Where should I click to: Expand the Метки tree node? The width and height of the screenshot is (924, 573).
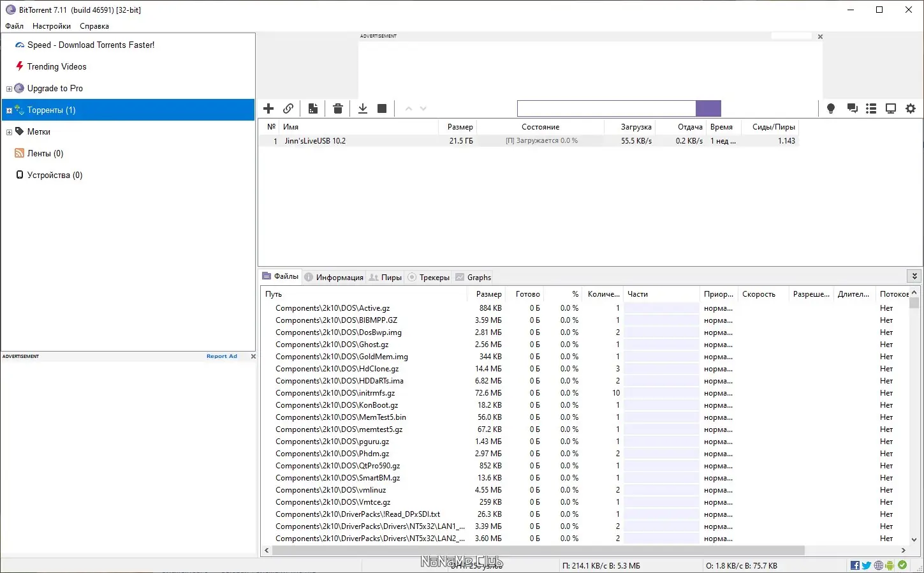pos(9,132)
